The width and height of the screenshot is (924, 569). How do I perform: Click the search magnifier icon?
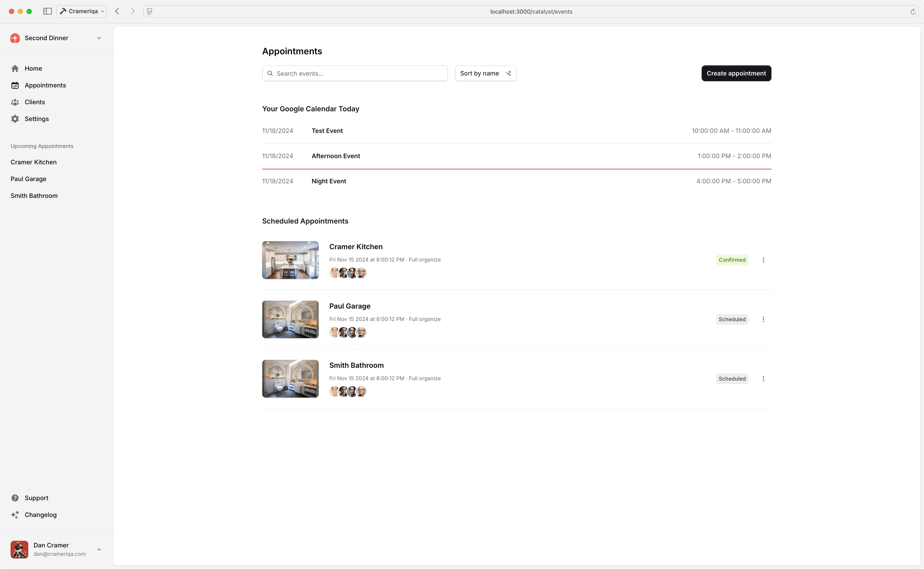coord(270,73)
